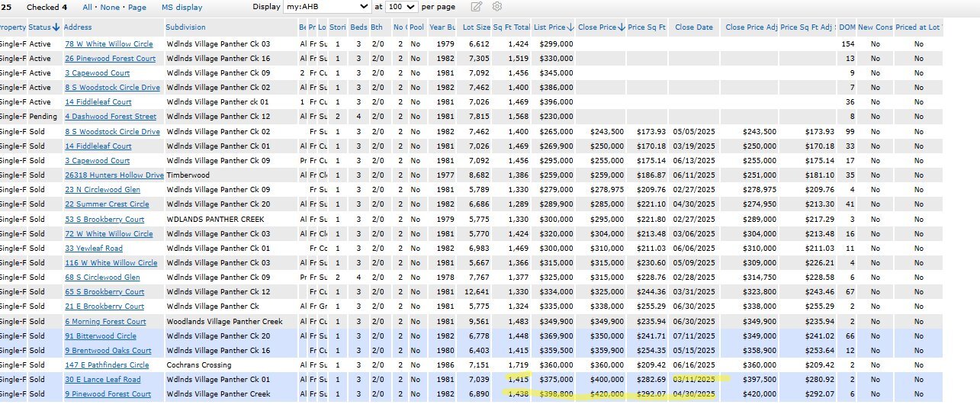Viewport: 980px width, 411px height.
Task: Sort by DOM column header
Action: 847,27
